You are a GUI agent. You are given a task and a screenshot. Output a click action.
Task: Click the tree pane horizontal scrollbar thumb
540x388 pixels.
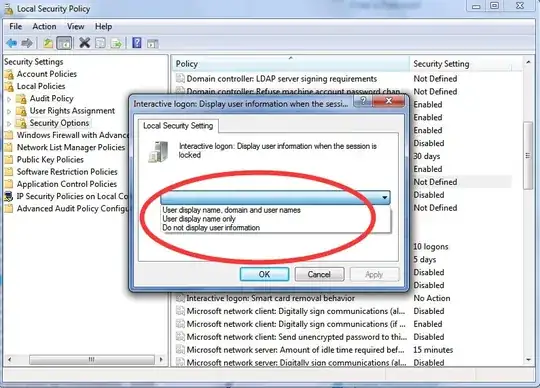coord(92,360)
